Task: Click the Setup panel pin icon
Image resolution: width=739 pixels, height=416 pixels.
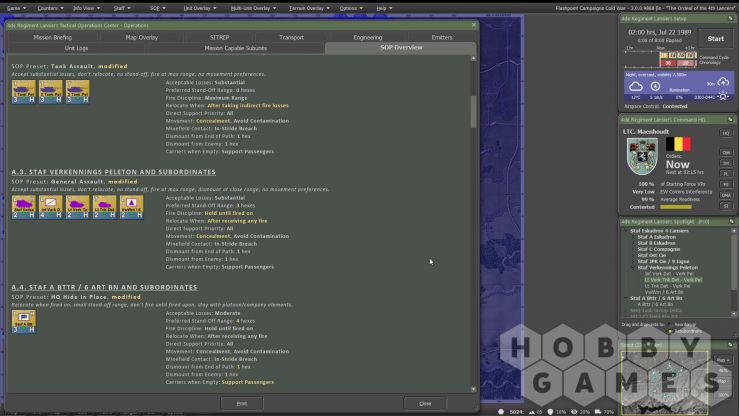Action: click(731, 18)
